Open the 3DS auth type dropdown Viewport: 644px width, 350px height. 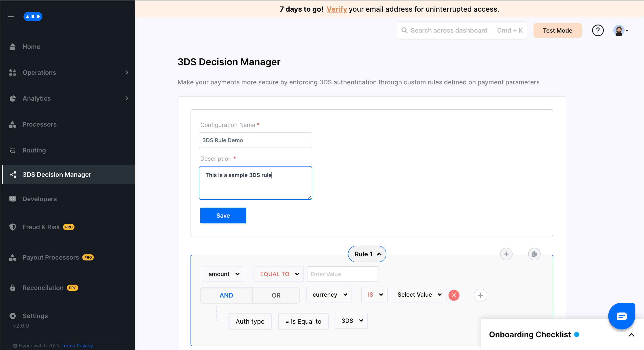[x=351, y=321]
